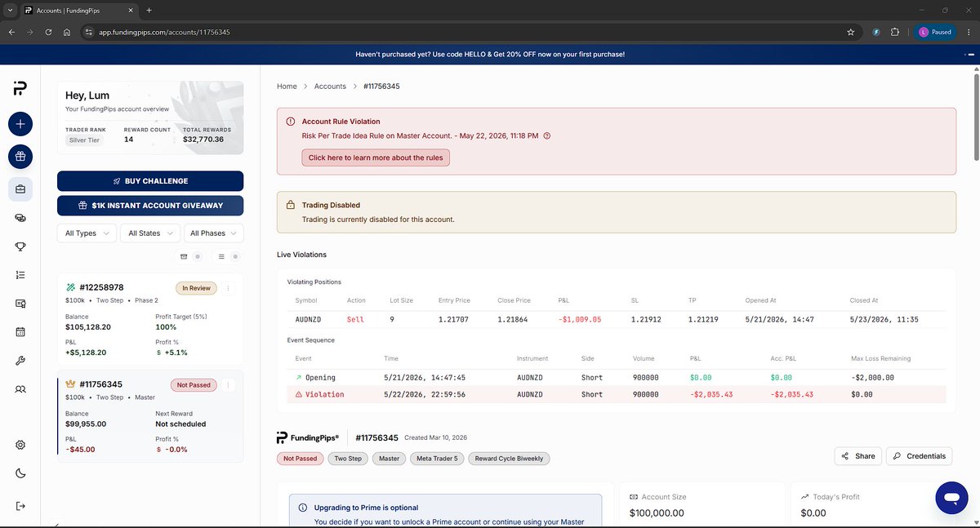The height and width of the screenshot is (528, 980).
Task: Open the three-dot menu on account #11756345
Action: pyautogui.click(x=228, y=384)
